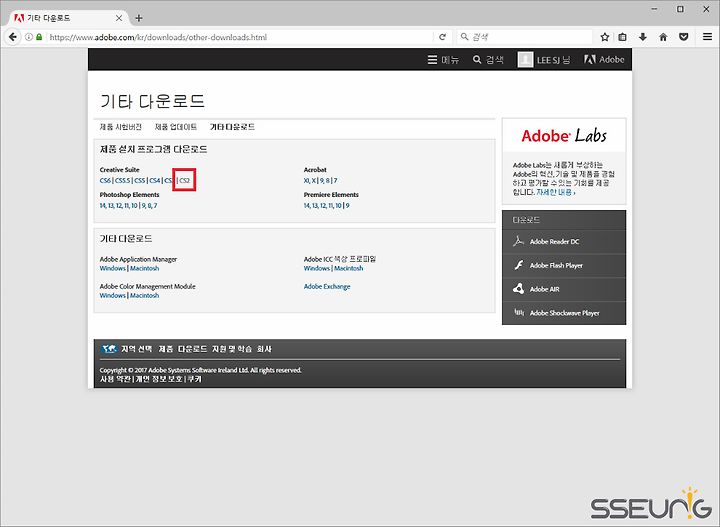The width and height of the screenshot is (720, 527).
Task: Click the site information icon in address bar
Action: pyautogui.click(x=29, y=37)
